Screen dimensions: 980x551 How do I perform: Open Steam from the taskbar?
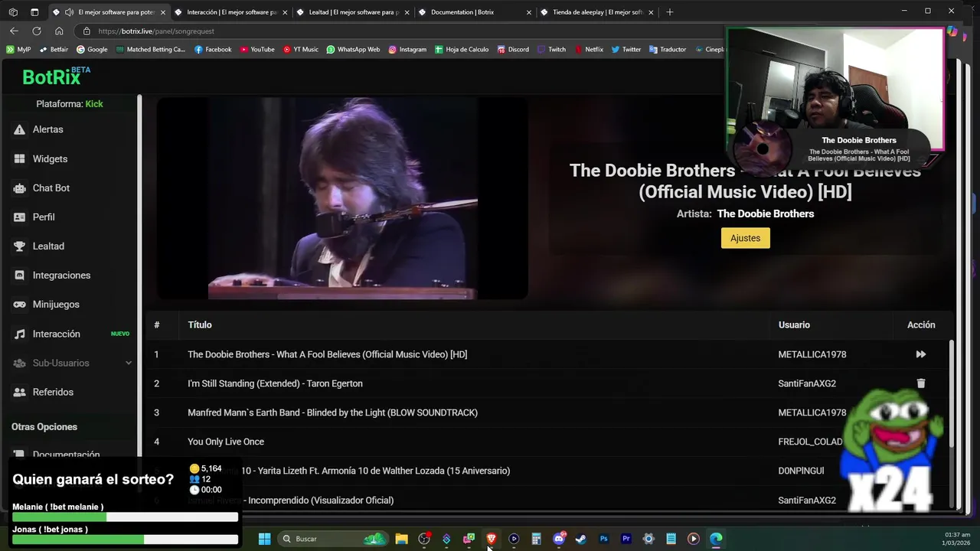click(x=581, y=539)
